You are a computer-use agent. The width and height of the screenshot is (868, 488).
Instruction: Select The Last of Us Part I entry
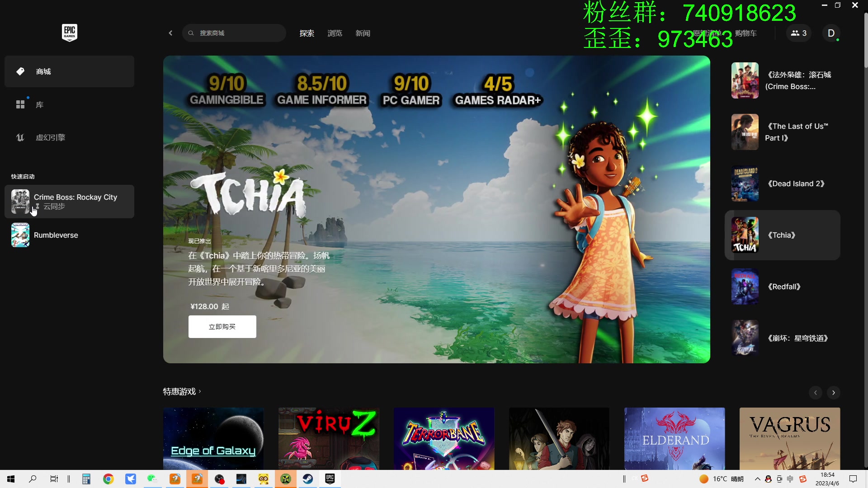(783, 132)
